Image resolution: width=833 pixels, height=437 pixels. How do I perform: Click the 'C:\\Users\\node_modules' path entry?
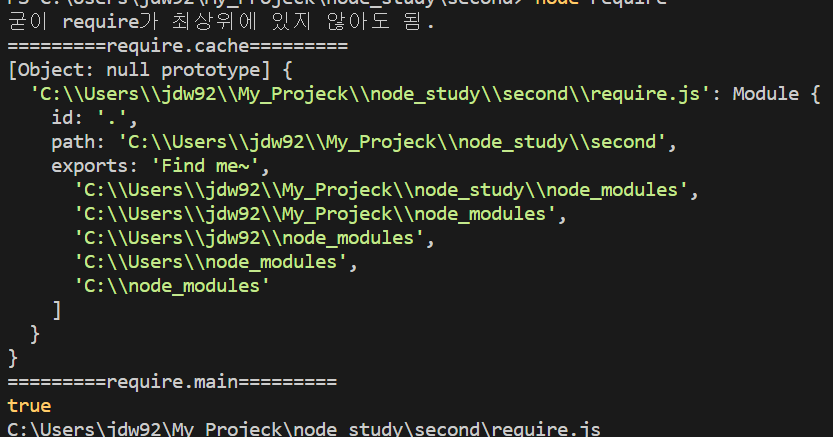click(216, 262)
